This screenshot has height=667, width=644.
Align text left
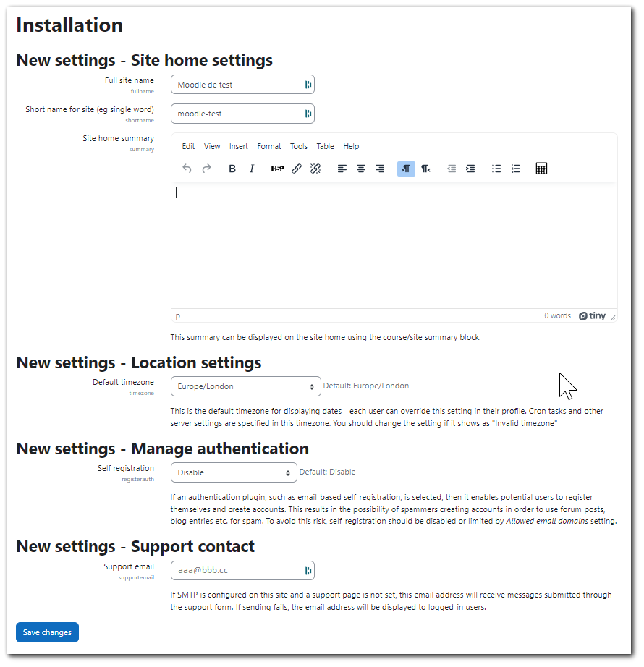(342, 169)
